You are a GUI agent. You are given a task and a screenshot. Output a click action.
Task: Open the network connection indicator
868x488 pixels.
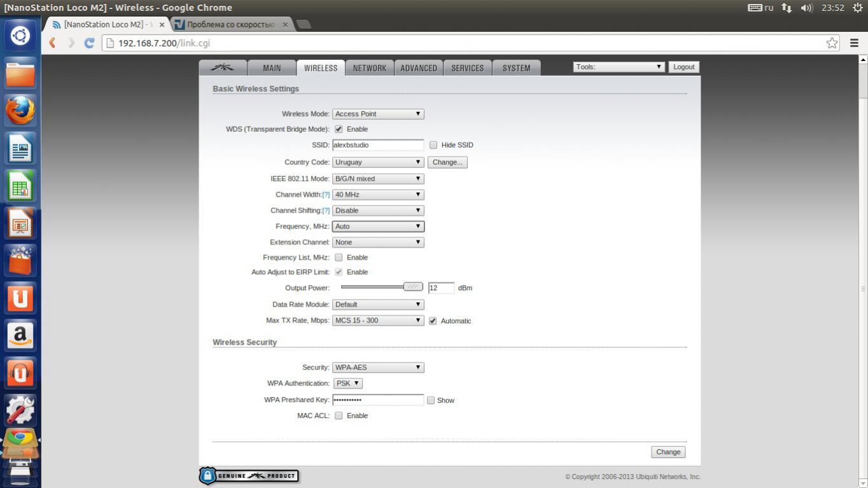point(787,8)
